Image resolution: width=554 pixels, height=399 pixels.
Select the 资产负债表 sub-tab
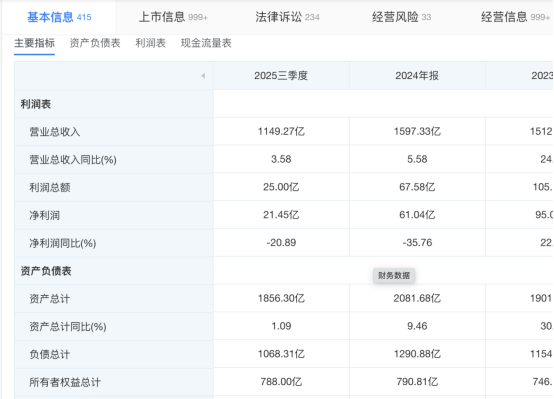pyautogui.click(x=95, y=43)
